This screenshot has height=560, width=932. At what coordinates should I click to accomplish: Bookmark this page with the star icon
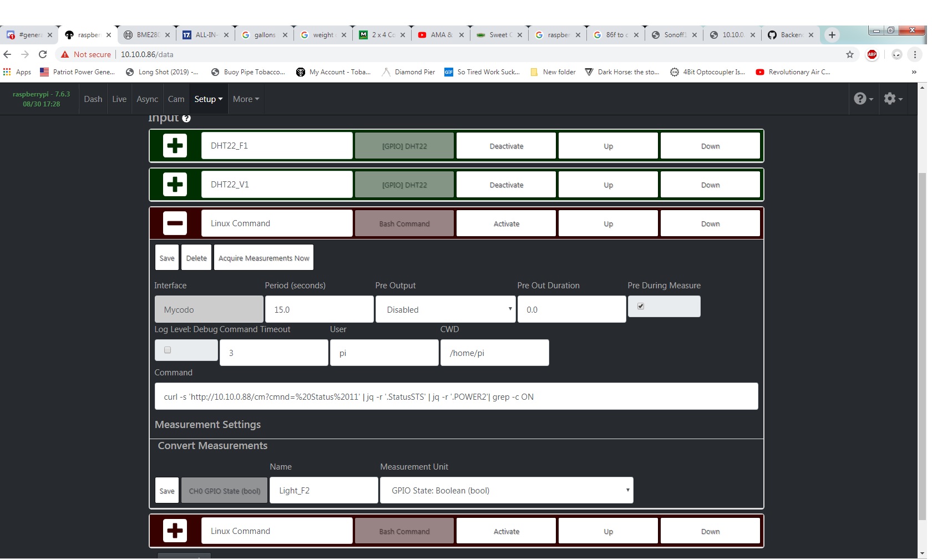[850, 54]
